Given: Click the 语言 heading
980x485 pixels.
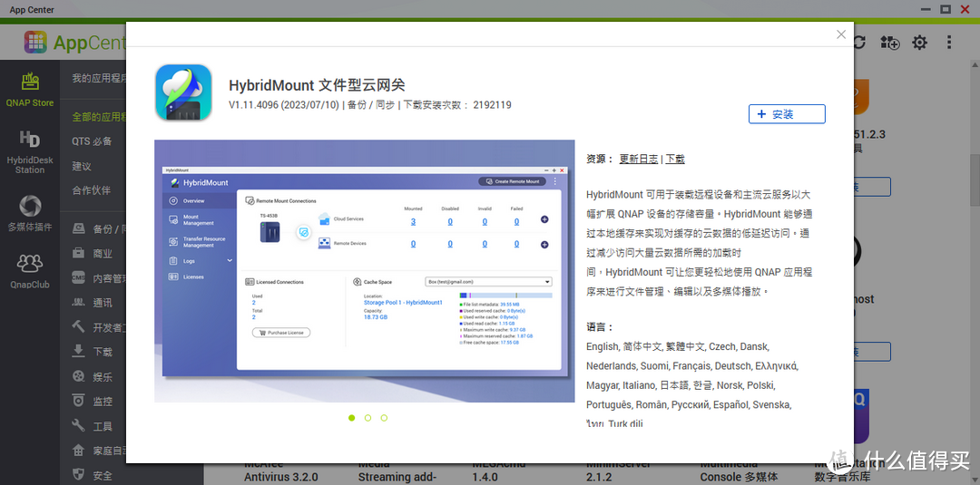Looking at the screenshot, I should pyautogui.click(x=600, y=327).
